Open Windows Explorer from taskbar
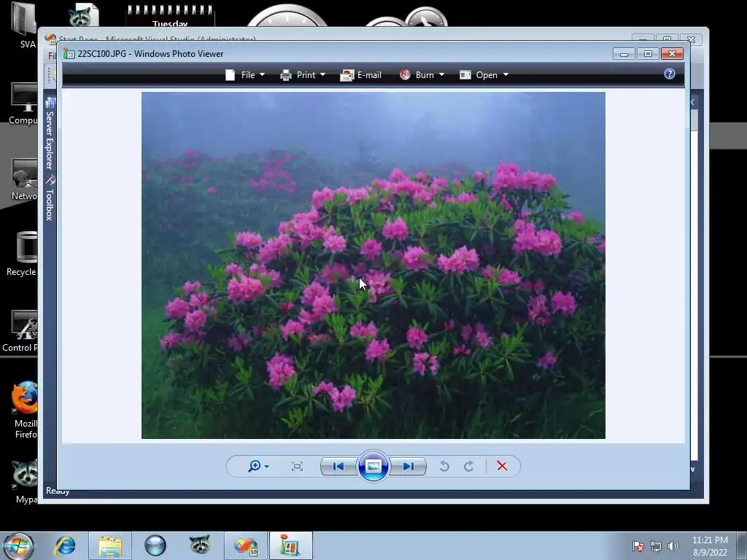The height and width of the screenshot is (560, 747). coord(110,545)
